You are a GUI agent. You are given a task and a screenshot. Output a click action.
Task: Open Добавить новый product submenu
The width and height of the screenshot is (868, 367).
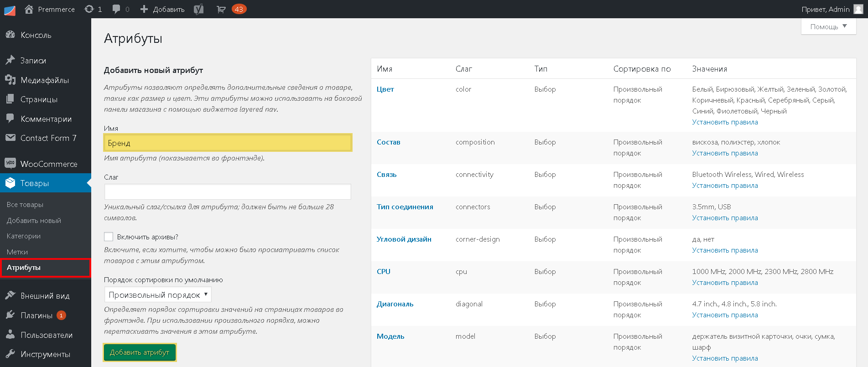pos(34,220)
